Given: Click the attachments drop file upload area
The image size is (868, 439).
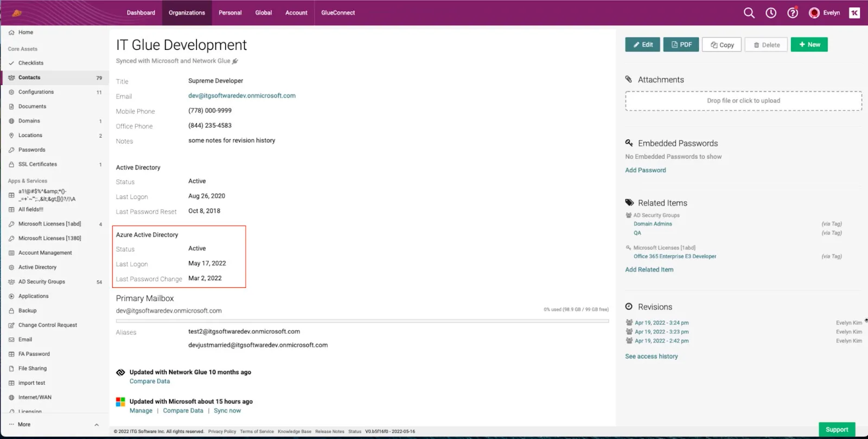Looking at the screenshot, I should coord(743,101).
